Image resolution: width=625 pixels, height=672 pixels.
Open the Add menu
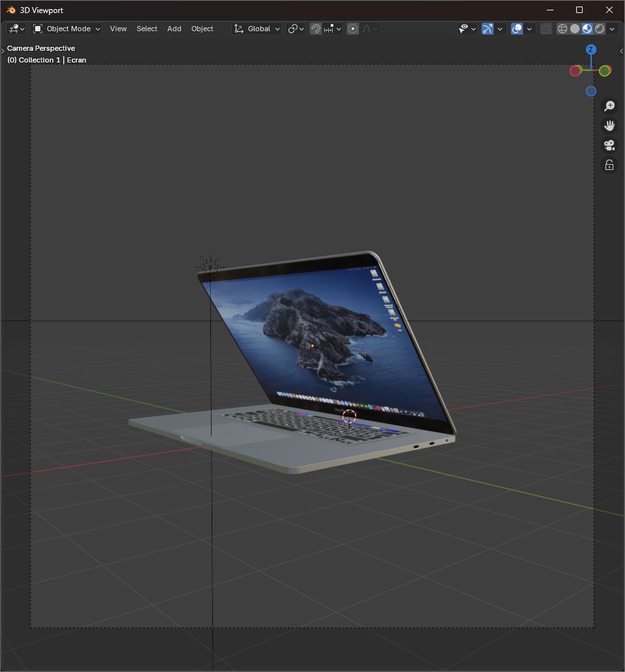pos(174,29)
